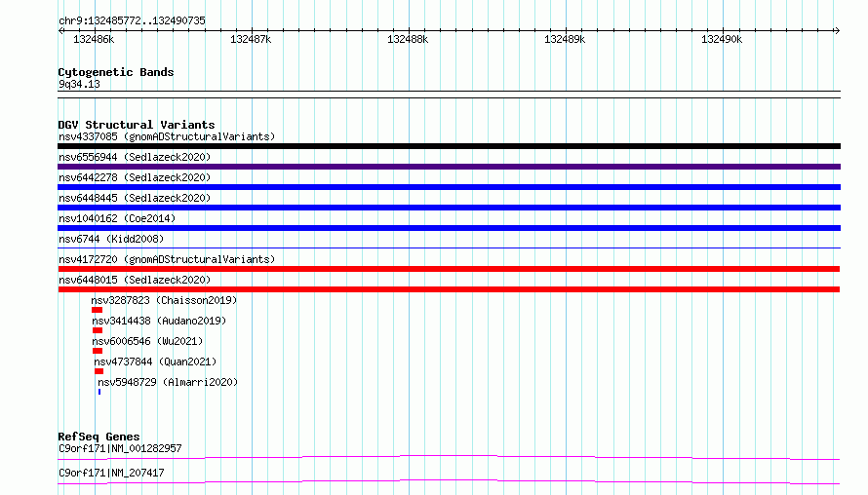Open variant nsv6006546 (Wu2021) label
The height and width of the screenshot is (495, 868).
click(147, 341)
